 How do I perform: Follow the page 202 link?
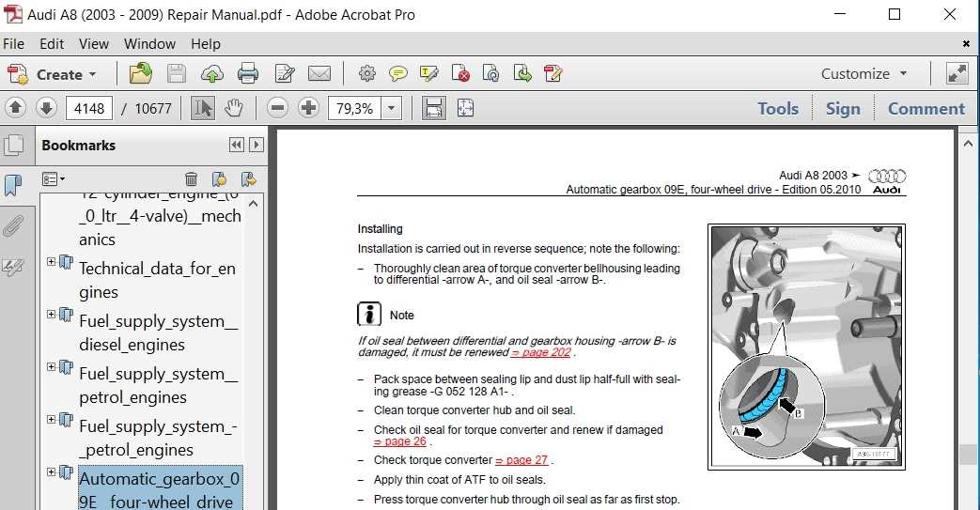tap(541, 352)
